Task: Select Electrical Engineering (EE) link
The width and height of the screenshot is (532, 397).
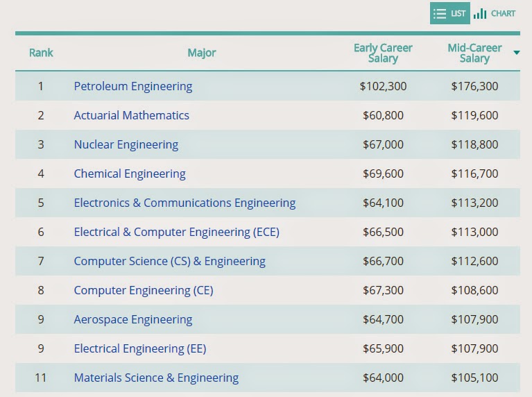Action: tap(140, 349)
